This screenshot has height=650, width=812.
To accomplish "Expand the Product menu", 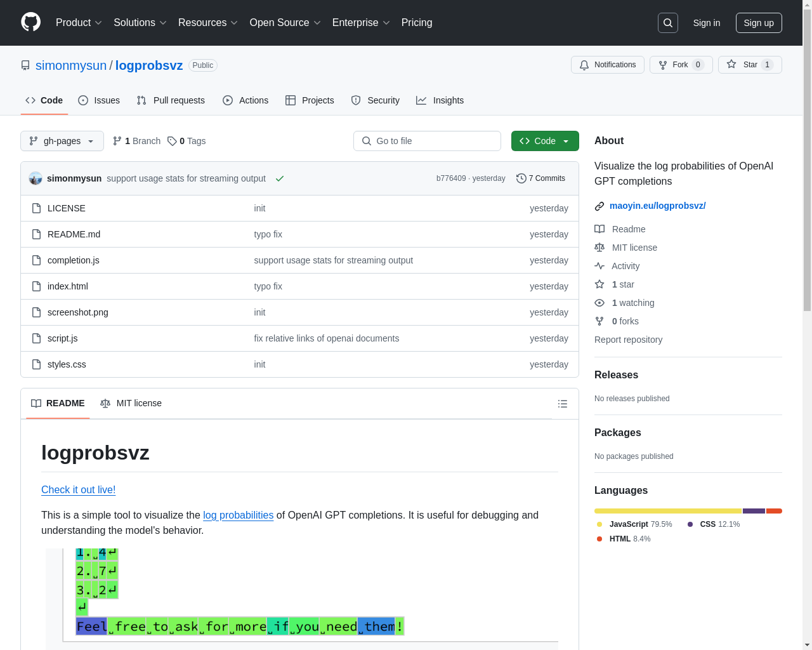I will click(79, 23).
